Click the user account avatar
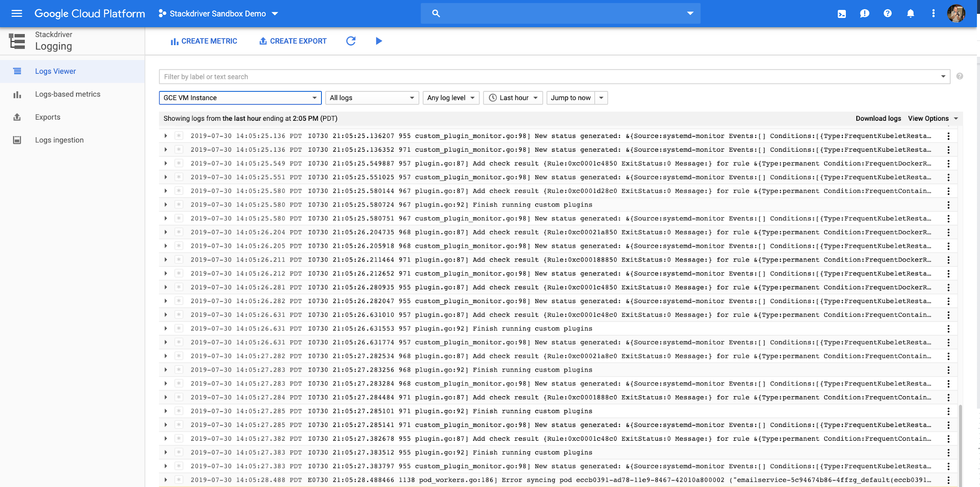The height and width of the screenshot is (487, 980). (x=956, y=14)
